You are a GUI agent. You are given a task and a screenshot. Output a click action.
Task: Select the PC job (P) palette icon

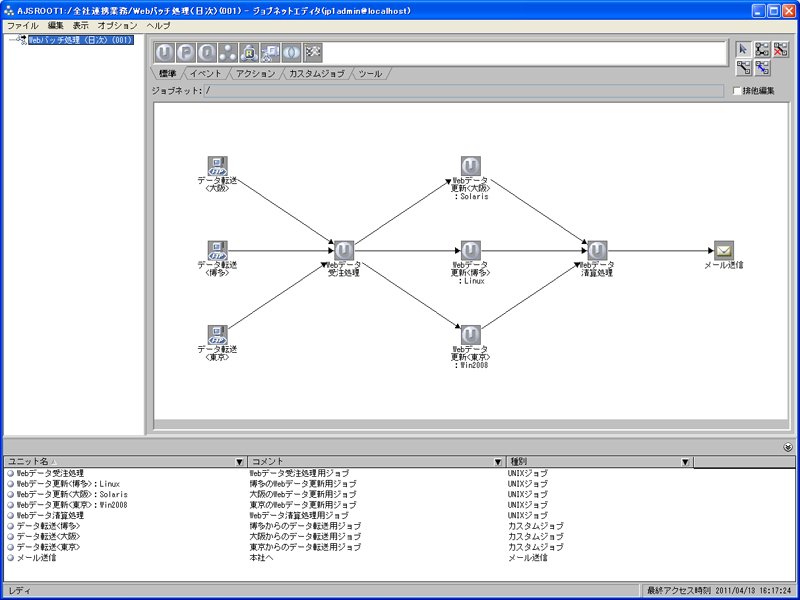186,53
